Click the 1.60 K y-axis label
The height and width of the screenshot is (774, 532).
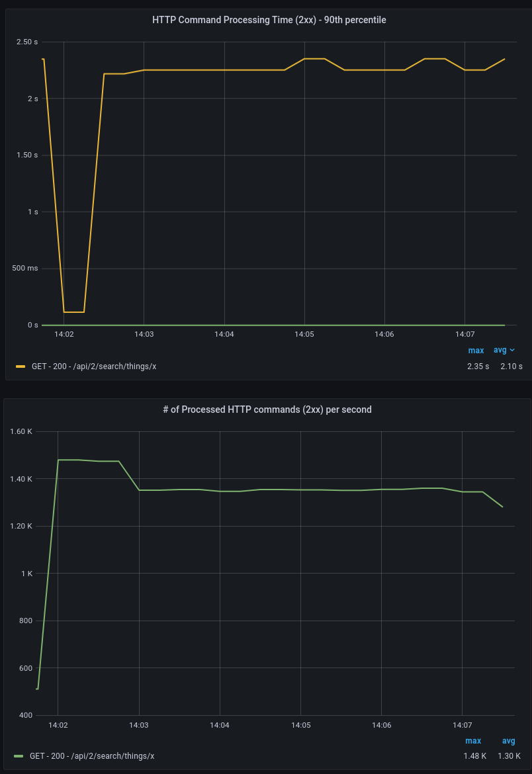[x=21, y=432]
